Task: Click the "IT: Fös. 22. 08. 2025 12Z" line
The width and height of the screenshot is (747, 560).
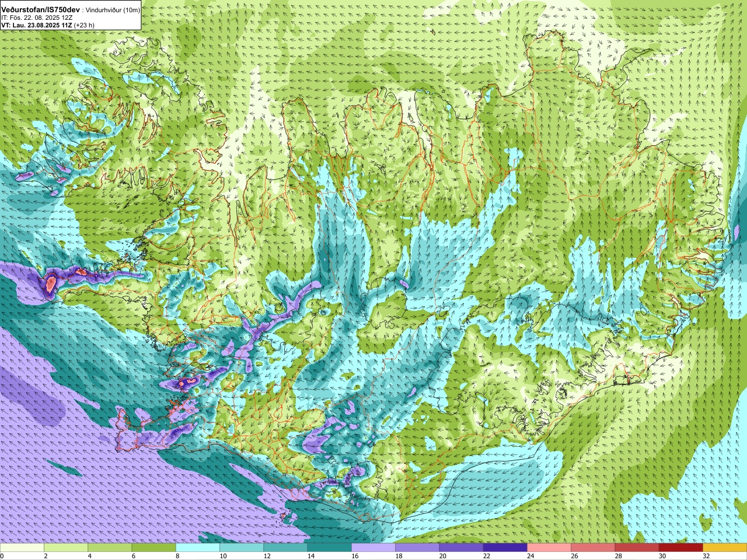Action: pos(37,18)
